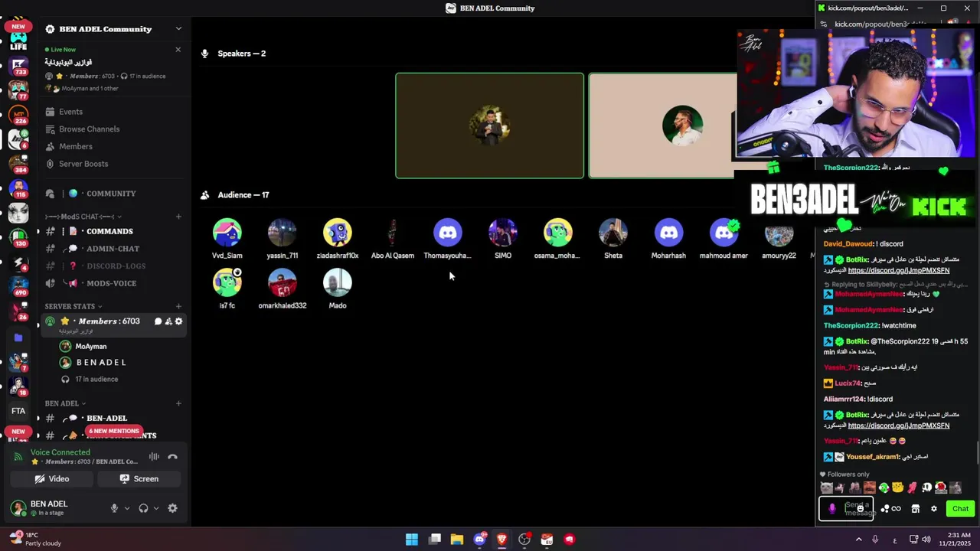The height and width of the screenshot is (551, 980).
Task: Open the server with the 384 badge
Action: (x=18, y=164)
